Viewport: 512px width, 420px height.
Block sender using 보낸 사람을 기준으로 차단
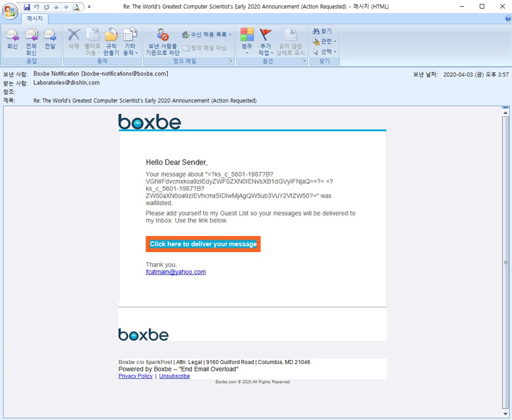162,40
